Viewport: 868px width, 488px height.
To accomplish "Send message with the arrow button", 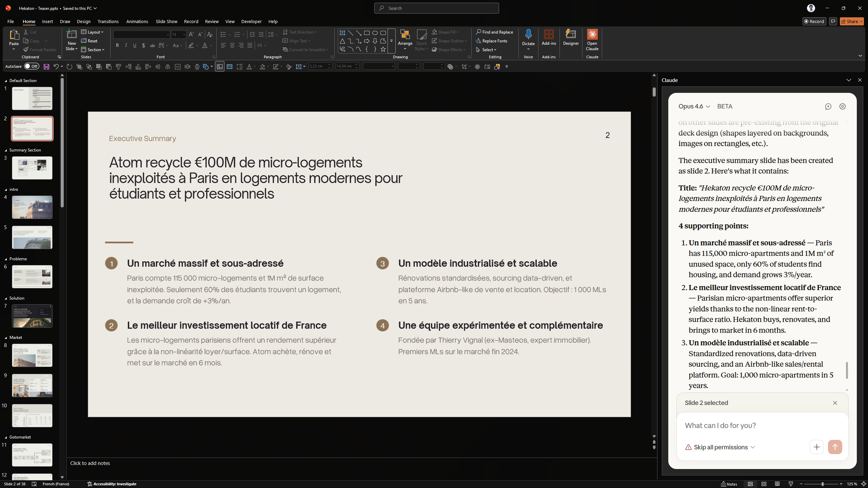I will [x=834, y=447].
